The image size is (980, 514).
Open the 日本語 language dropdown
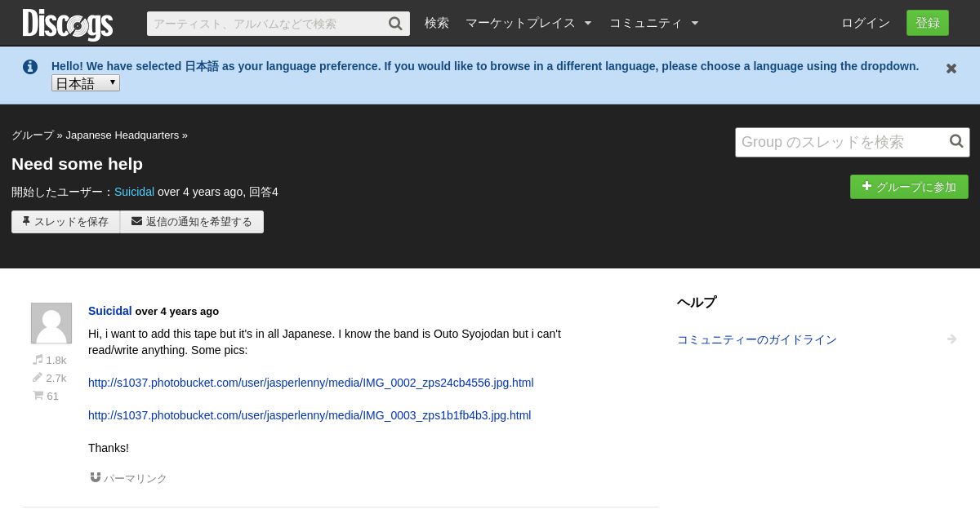click(86, 83)
